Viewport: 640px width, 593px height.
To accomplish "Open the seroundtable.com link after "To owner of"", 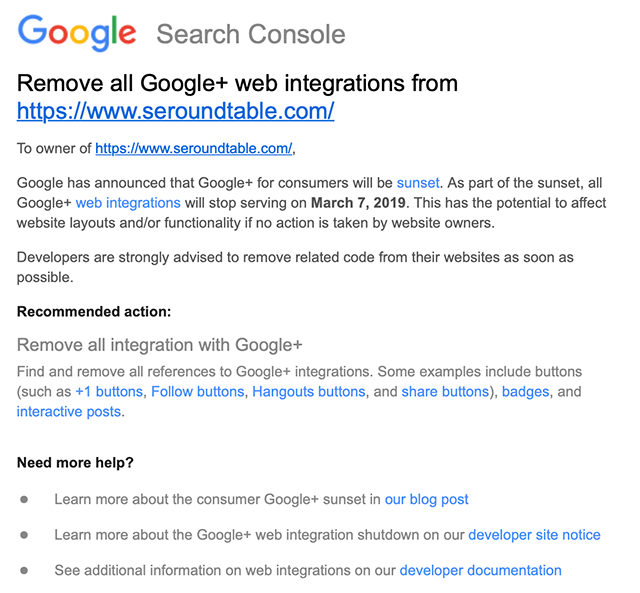I will (193, 149).
